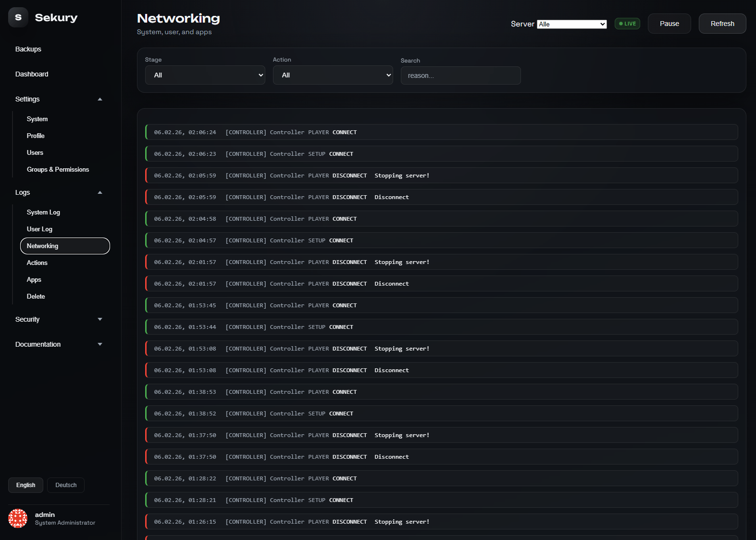Viewport: 756px width, 540px height.
Task: Select English language option
Action: pyautogui.click(x=25, y=485)
